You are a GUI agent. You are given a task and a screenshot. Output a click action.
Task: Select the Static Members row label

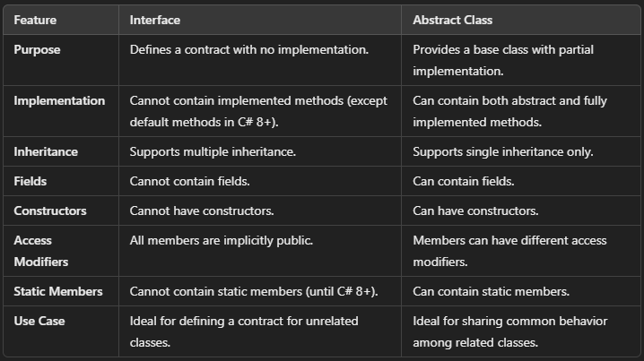58,291
